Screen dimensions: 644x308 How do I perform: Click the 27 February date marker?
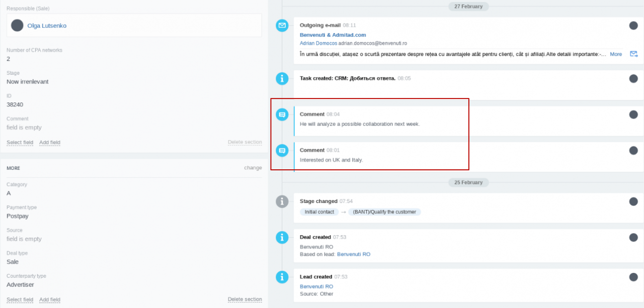[468, 7]
